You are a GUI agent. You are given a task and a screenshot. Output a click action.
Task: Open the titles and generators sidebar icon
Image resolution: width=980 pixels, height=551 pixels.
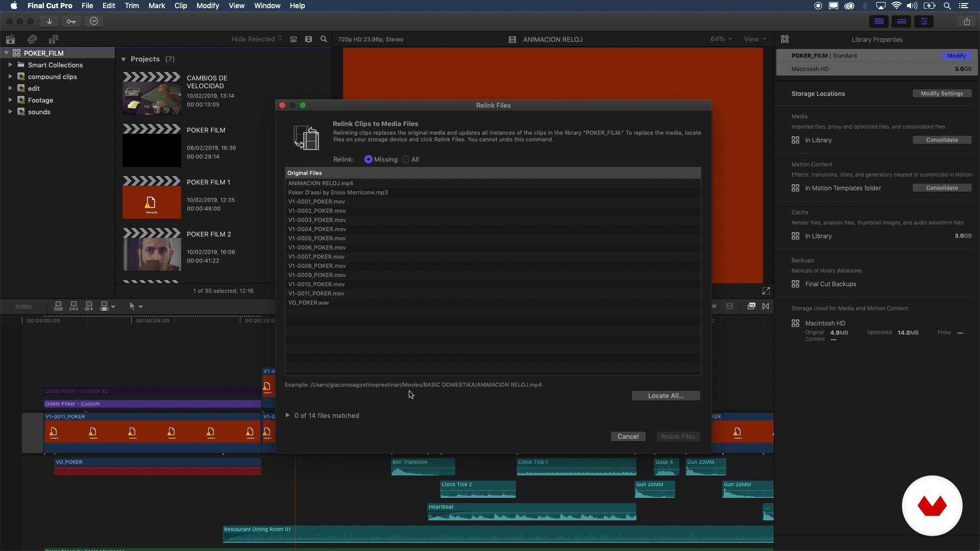coord(54,39)
